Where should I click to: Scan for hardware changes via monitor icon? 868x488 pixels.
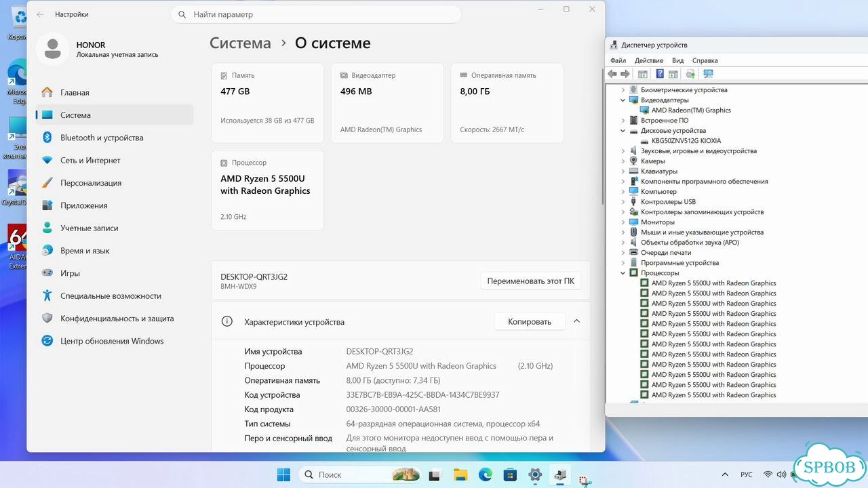708,74
